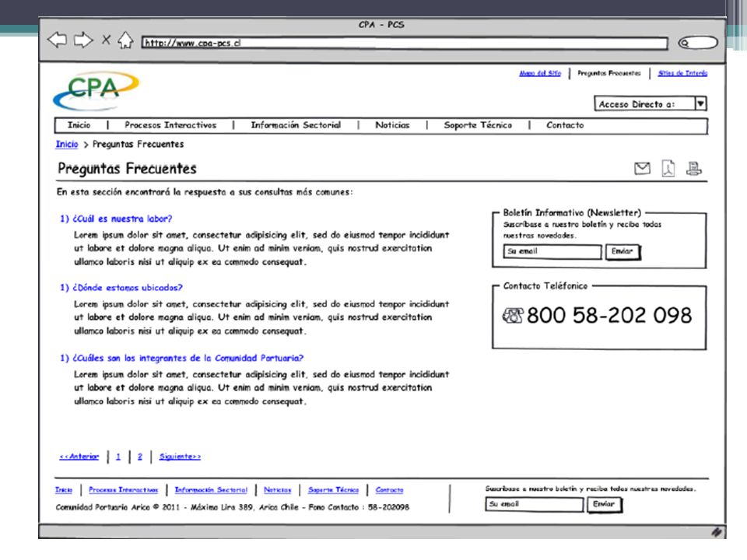This screenshot has width=747, height=560.
Task: Click footer Inicio link
Action: point(64,490)
